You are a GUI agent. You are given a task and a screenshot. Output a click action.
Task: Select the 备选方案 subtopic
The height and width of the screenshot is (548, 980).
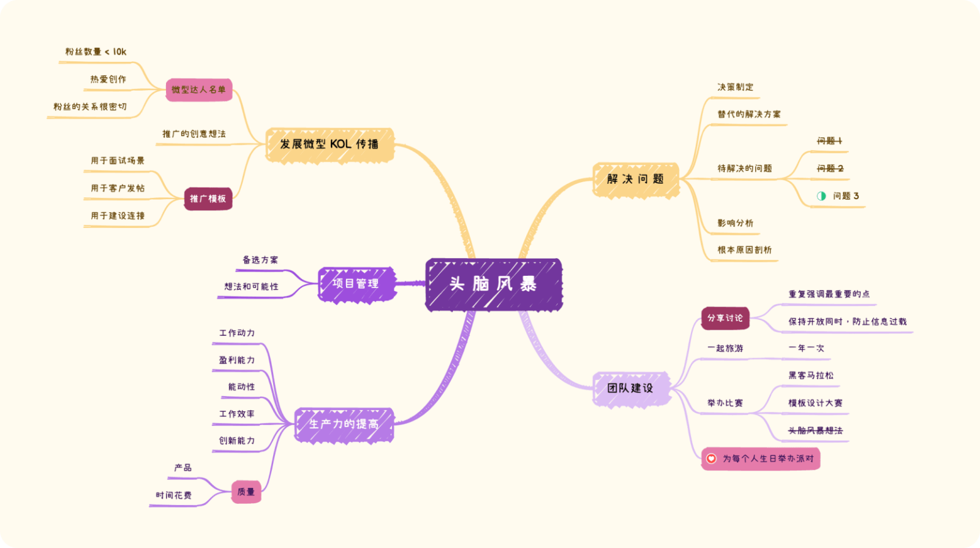(260, 260)
